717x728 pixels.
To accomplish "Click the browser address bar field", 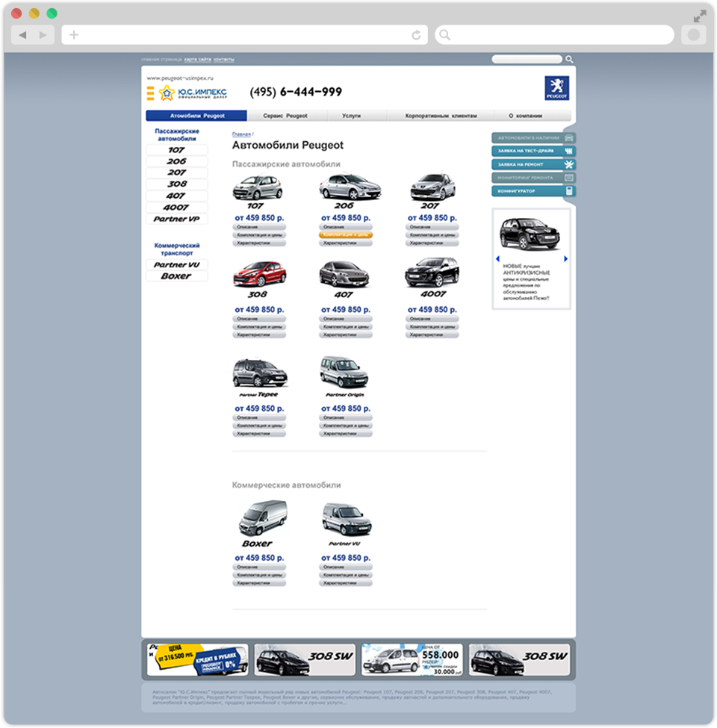I will click(244, 35).
